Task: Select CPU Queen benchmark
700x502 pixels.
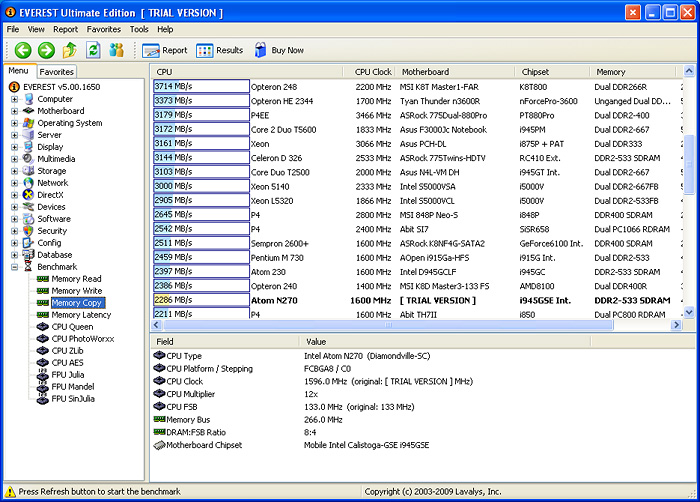Action: [x=72, y=327]
